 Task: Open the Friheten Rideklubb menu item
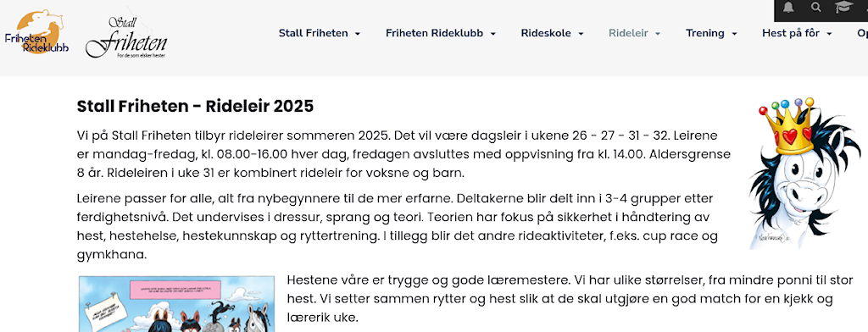(x=435, y=33)
